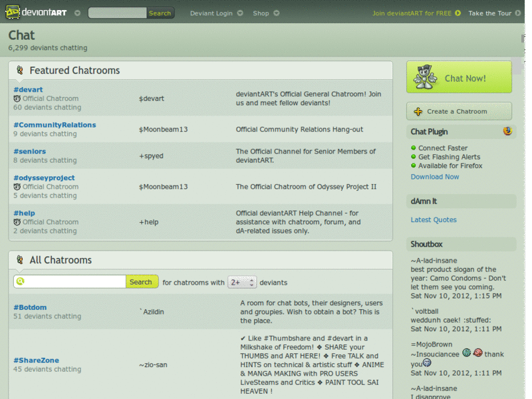Screen dimensions: 532x399
Task: Click green emoticon after Insouciancee
Action: [467, 353]
